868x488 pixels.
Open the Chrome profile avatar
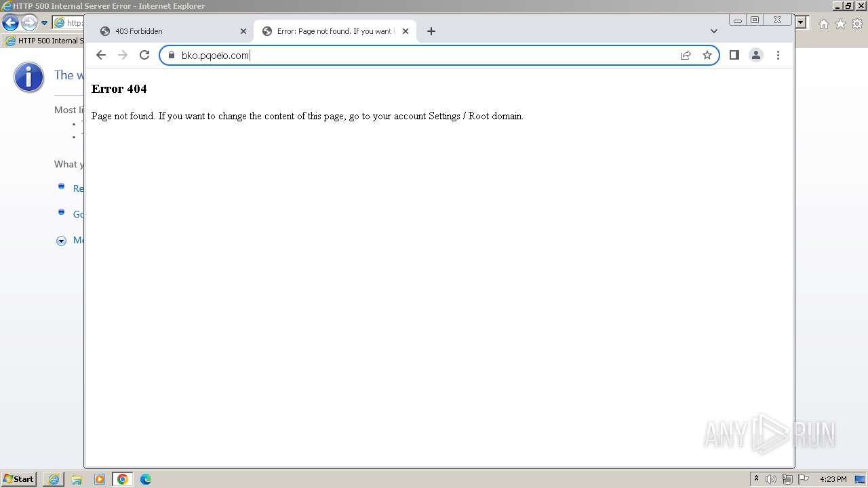pyautogui.click(x=756, y=55)
